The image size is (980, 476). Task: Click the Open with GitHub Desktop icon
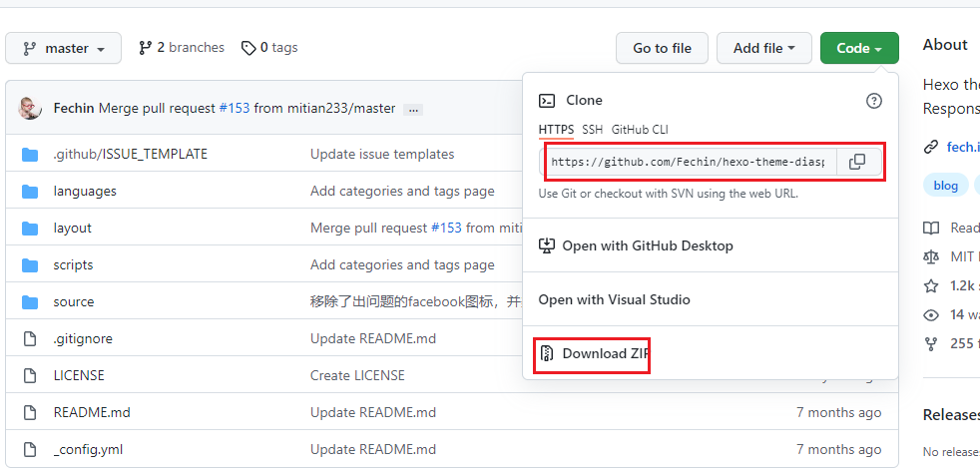tap(547, 245)
